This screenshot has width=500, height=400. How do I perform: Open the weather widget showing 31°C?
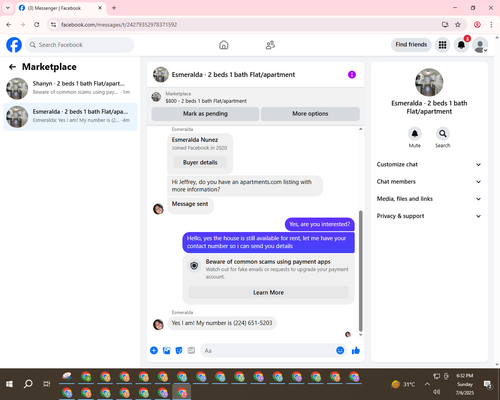[x=403, y=384]
